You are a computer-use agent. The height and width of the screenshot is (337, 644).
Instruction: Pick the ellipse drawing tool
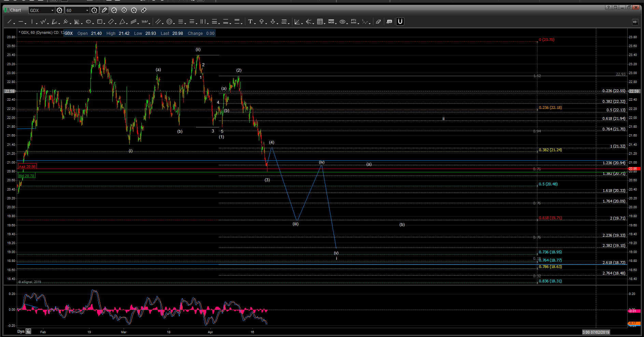pos(88,22)
